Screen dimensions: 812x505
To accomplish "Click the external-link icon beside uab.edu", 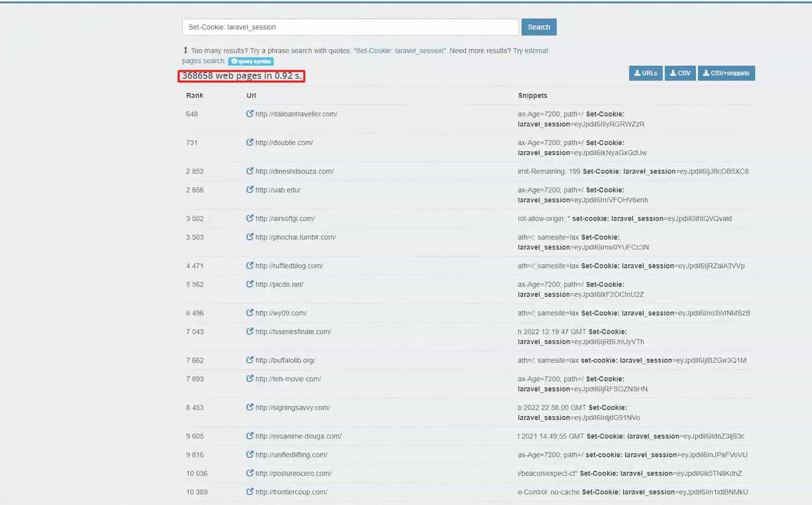I will point(250,189).
